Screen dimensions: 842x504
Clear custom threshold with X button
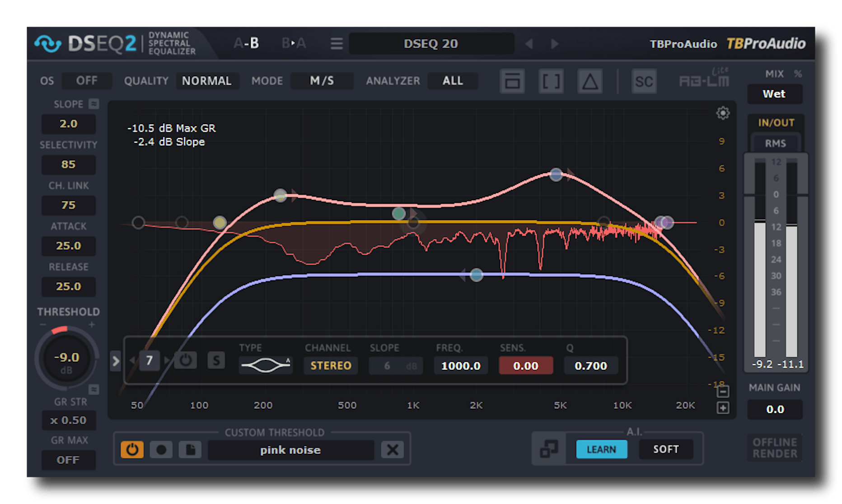coord(393,449)
